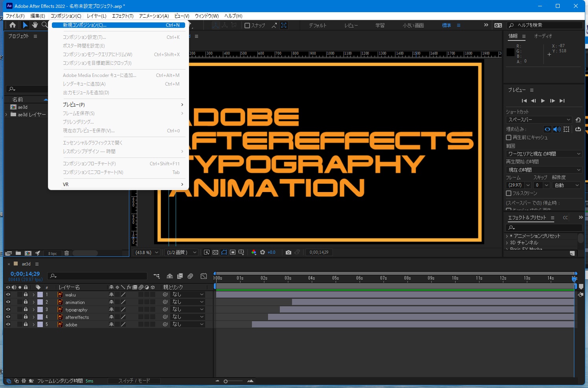
Task: Jump to first frame in Preview panel
Action: tap(524, 101)
